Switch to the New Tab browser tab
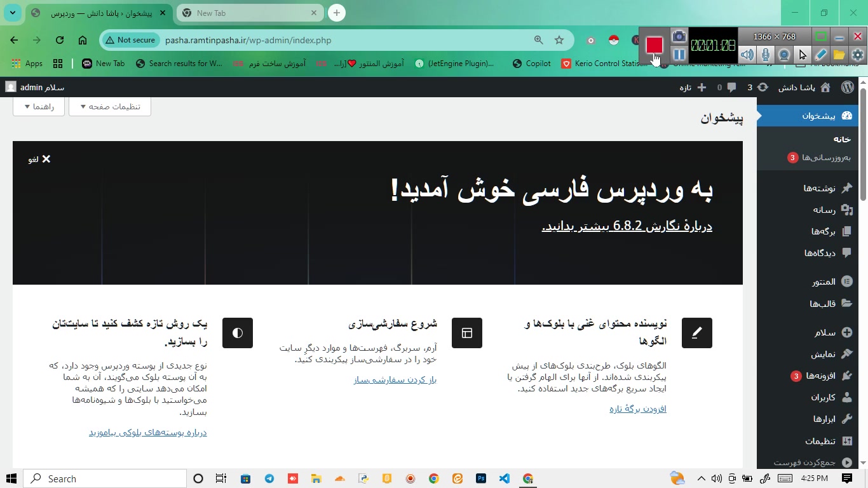This screenshot has width=868, height=488. coord(249,13)
